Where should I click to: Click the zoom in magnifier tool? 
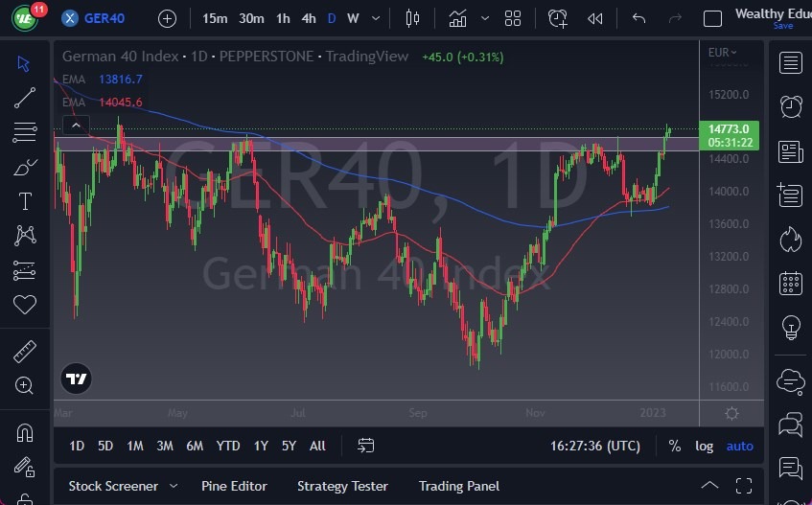coord(25,385)
